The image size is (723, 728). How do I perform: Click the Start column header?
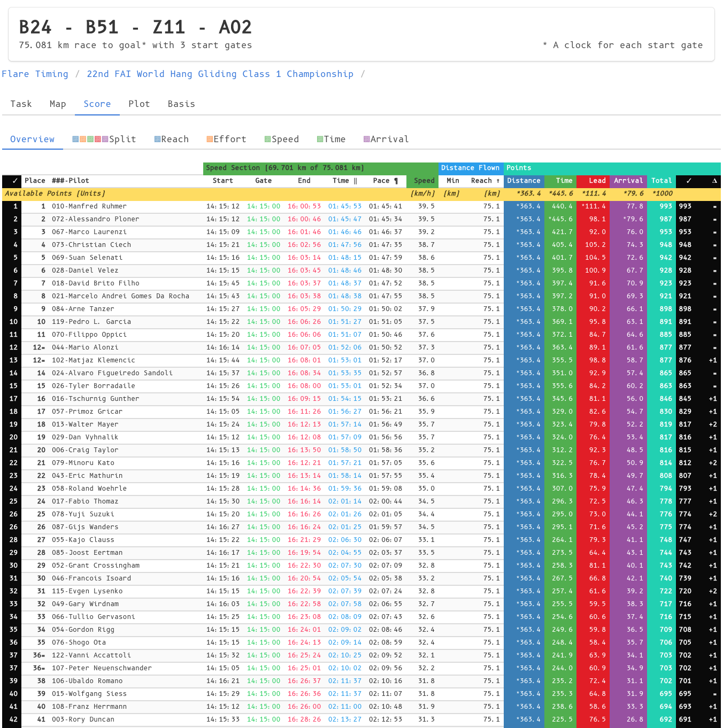pos(223,181)
